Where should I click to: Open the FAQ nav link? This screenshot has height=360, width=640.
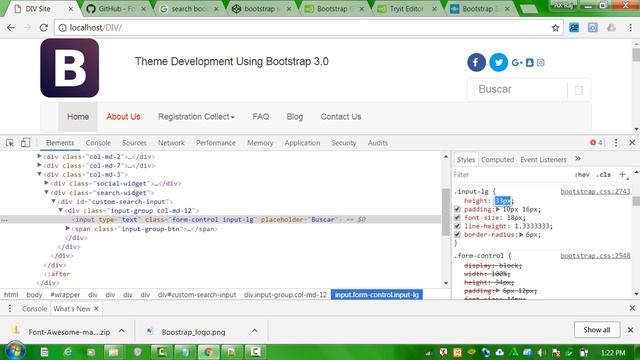[260, 117]
